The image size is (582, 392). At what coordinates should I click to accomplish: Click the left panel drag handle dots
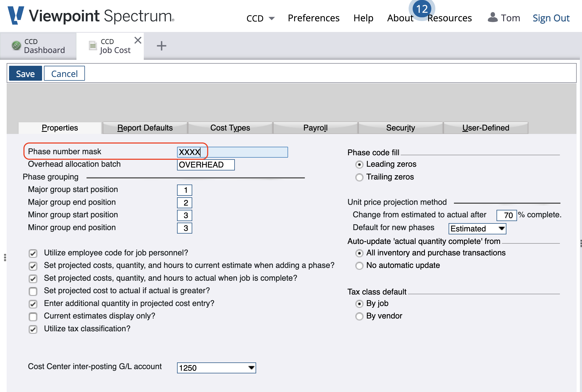click(5, 258)
